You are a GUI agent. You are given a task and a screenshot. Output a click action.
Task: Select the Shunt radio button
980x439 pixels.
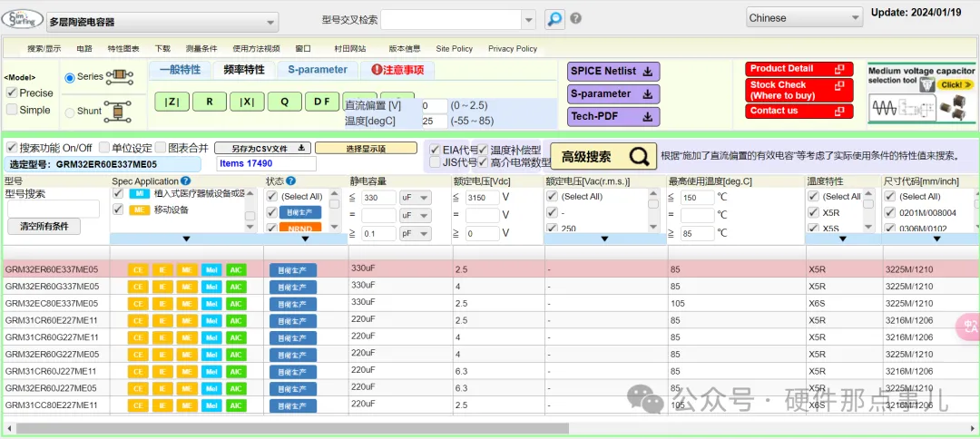[x=70, y=112]
